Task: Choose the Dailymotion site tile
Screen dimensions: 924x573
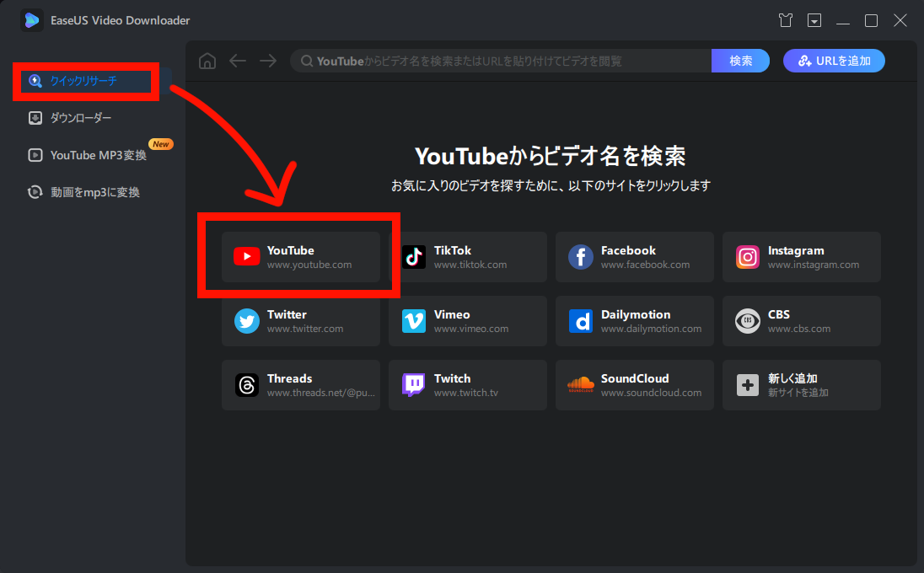Action: [634, 321]
